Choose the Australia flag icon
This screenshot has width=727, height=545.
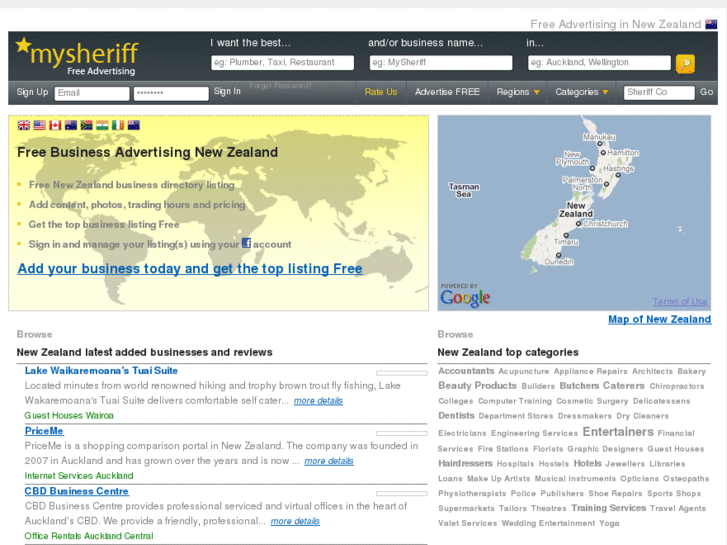coord(71,125)
